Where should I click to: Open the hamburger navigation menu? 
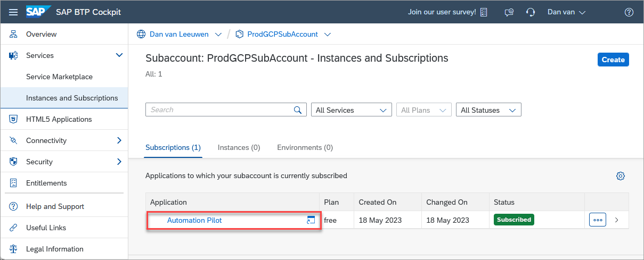click(x=13, y=12)
